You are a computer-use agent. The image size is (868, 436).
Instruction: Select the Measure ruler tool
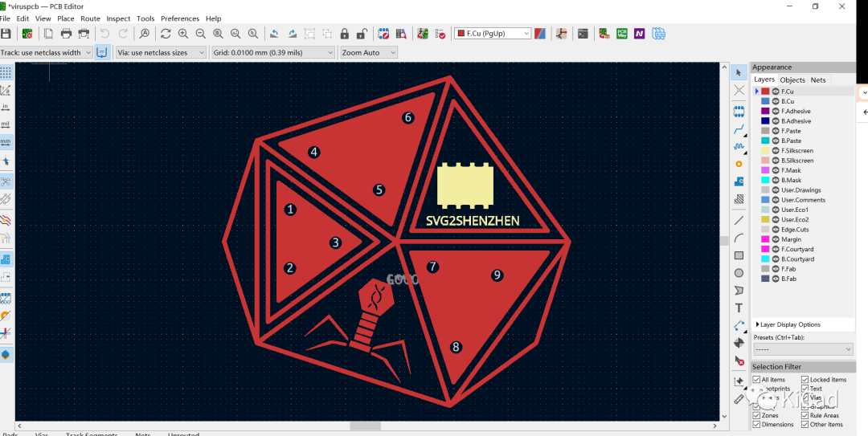(739, 399)
